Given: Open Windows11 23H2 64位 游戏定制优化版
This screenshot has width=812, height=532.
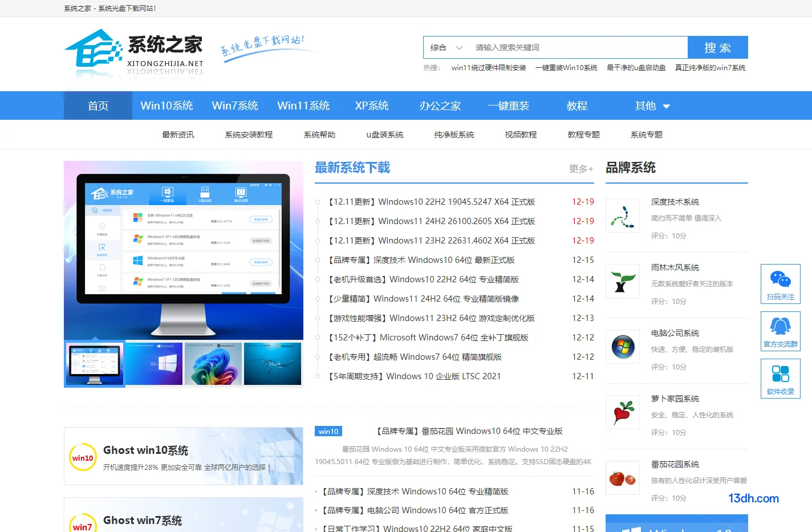Looking at the screenshot, I should click(431, 318).
